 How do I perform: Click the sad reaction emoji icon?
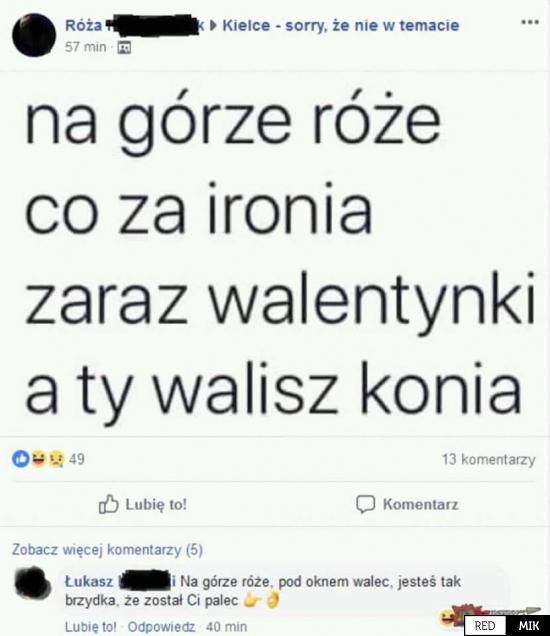click(56, 459)
